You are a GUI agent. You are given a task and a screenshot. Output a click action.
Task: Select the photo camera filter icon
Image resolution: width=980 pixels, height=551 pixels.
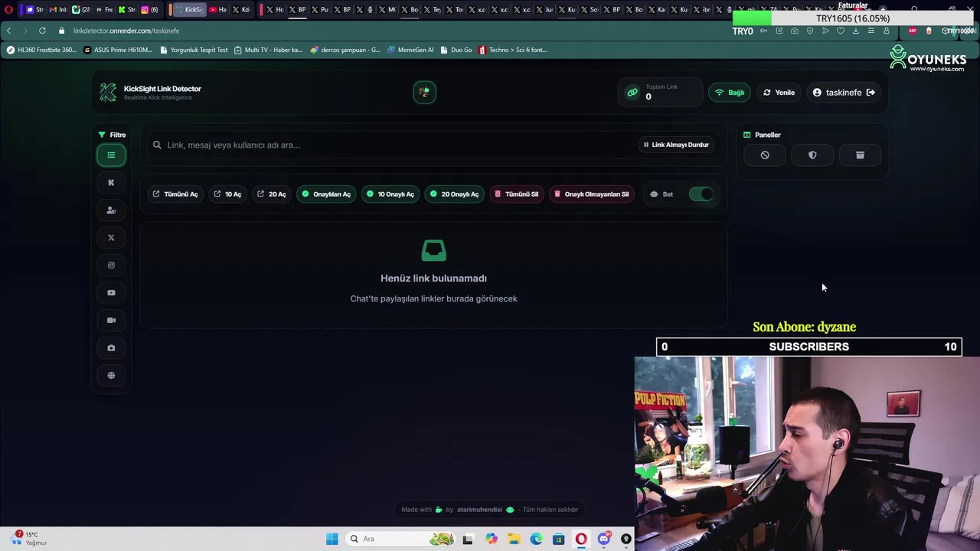(111, 348)
